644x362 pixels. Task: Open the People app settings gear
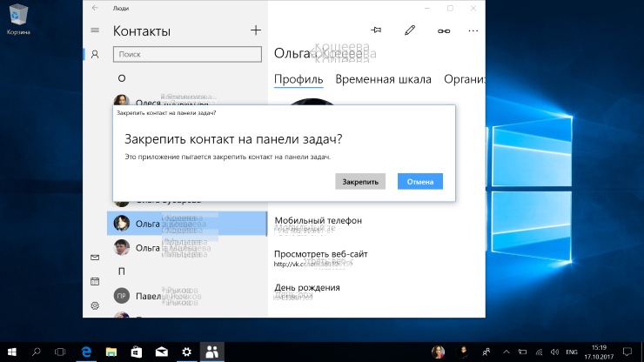click(95, 305)
